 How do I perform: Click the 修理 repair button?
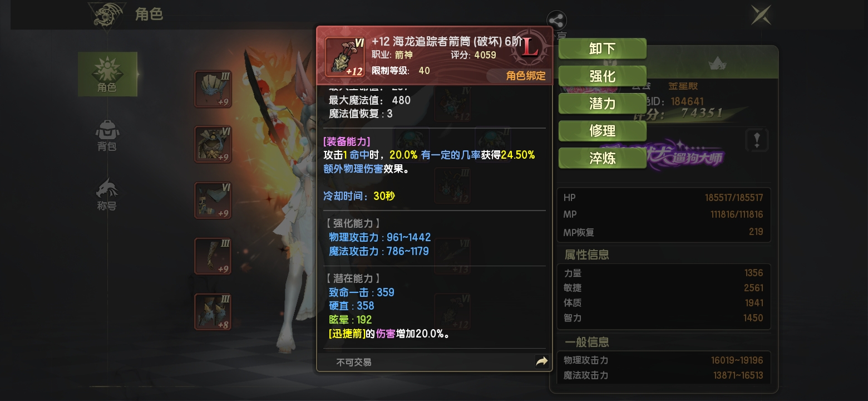(602, 131)
